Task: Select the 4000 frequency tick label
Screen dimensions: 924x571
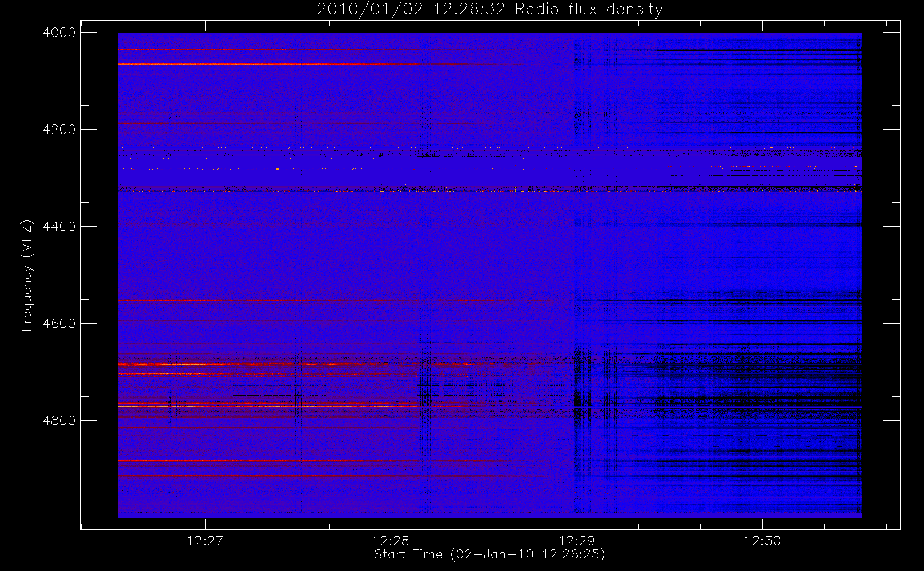Action: (59, 33)
